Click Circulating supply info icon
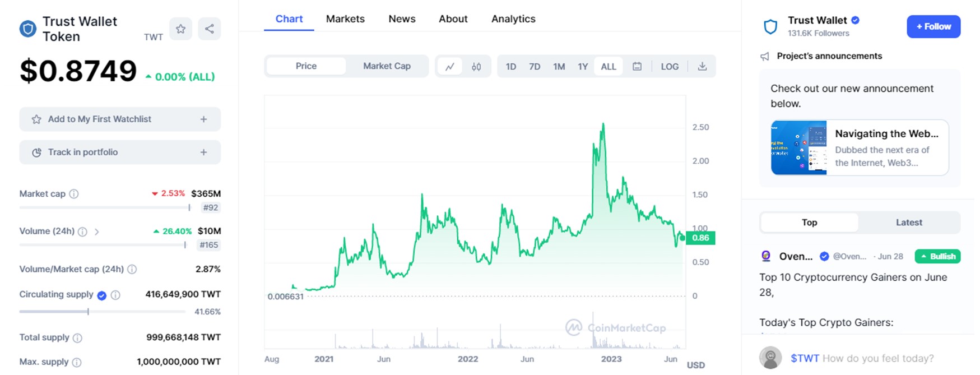The width and height of the screenshot is (980, 375). (115, 295)
